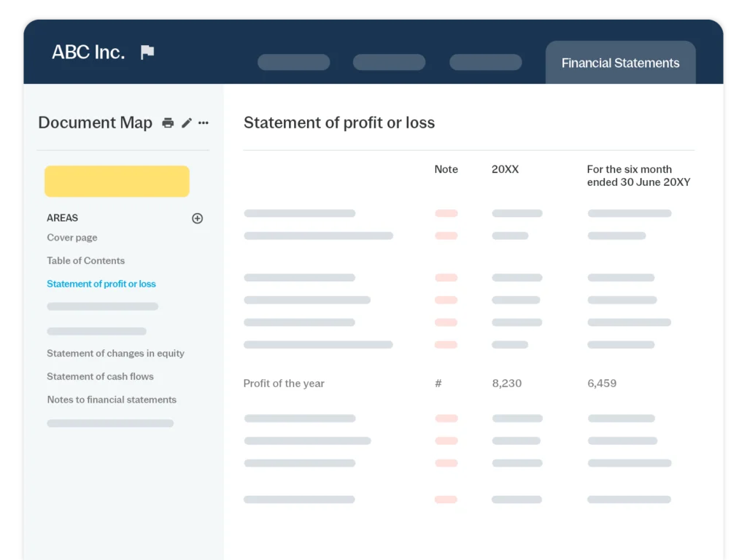Open the Cover page area

tap(72, 238)
